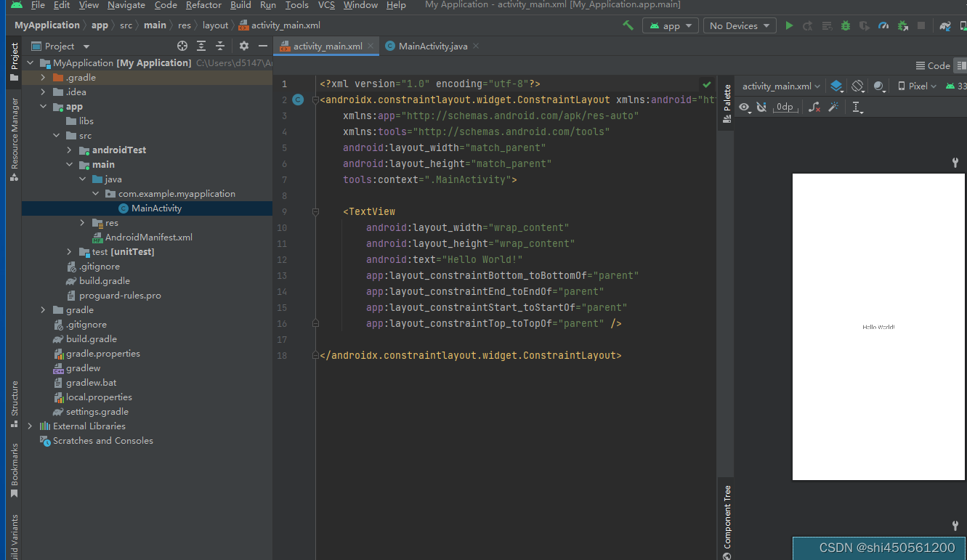967x560 pixels.
Task: Open the No Devices dropdown
Action: [x=739, y=25]
